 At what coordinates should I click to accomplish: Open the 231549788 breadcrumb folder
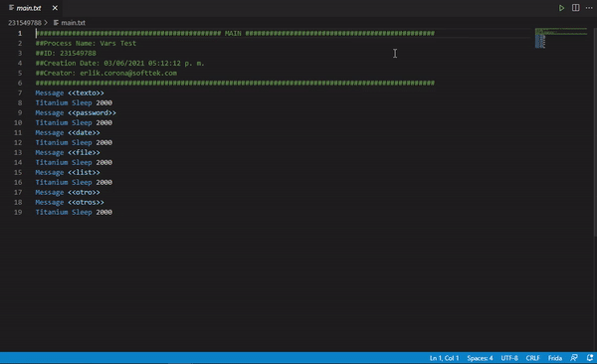point(25,23)
